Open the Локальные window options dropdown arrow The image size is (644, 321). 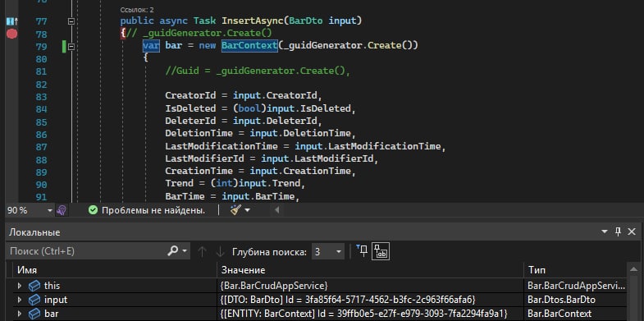(x=604, y=232)
